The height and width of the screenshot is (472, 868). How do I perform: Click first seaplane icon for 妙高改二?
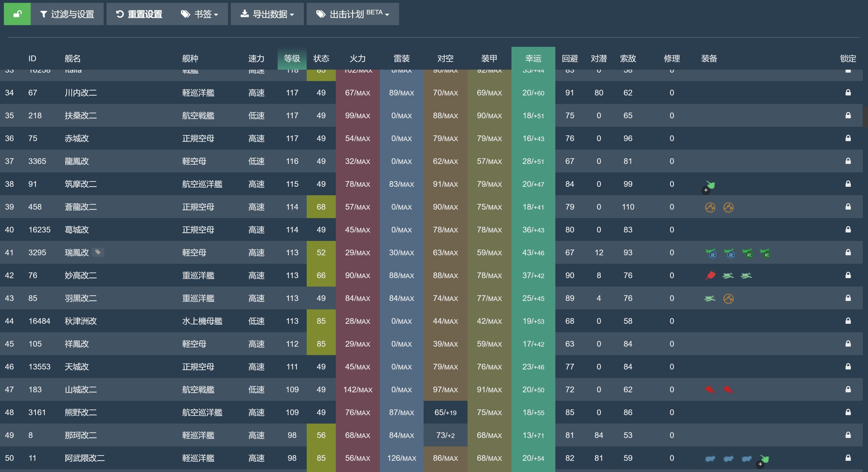728,276
